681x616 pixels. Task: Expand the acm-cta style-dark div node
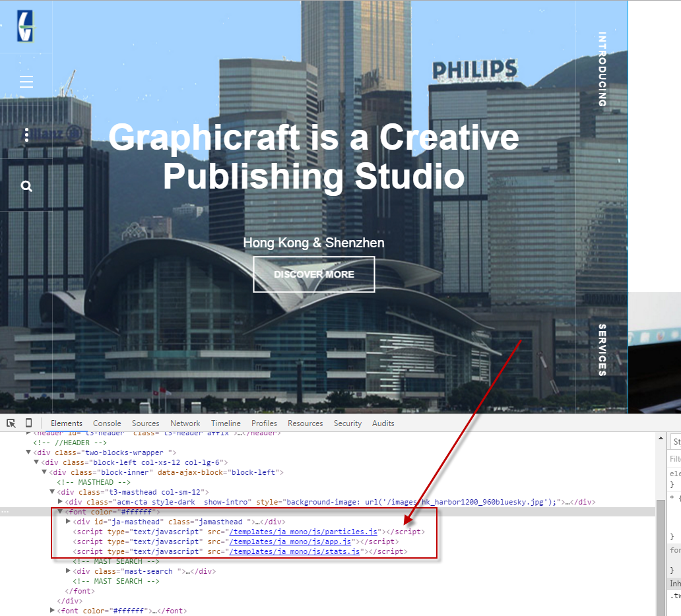[60, 502]
